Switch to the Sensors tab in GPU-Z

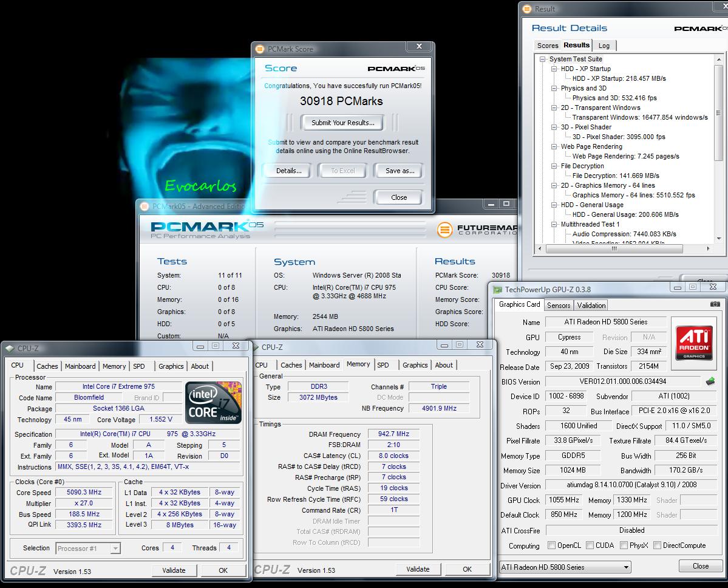point(558,305)
